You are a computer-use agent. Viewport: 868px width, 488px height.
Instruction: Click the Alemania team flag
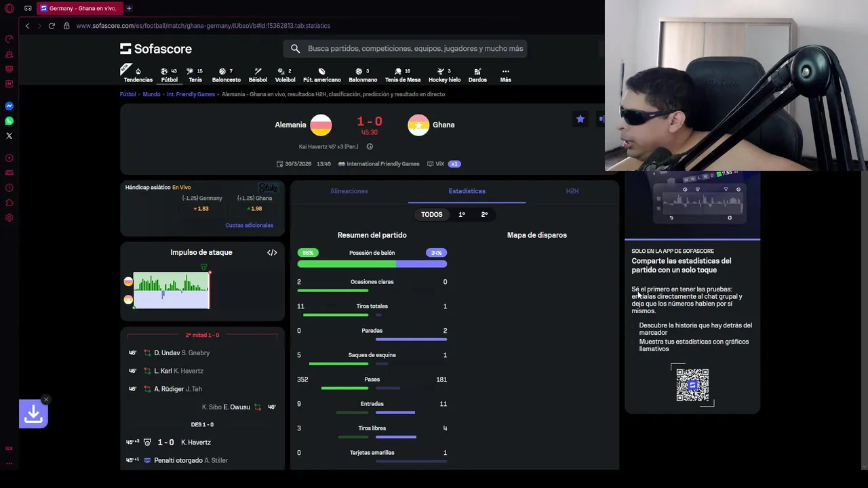point(321,125)
